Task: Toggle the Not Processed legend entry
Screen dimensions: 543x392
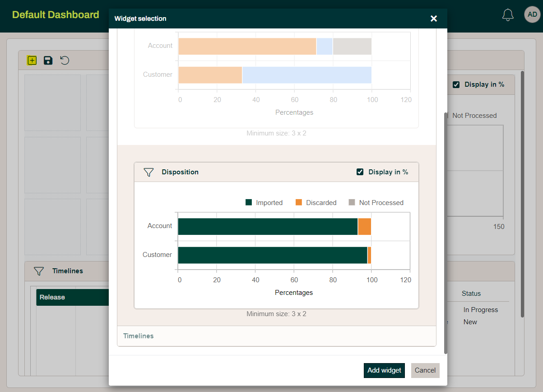Action: coord(376,203)
